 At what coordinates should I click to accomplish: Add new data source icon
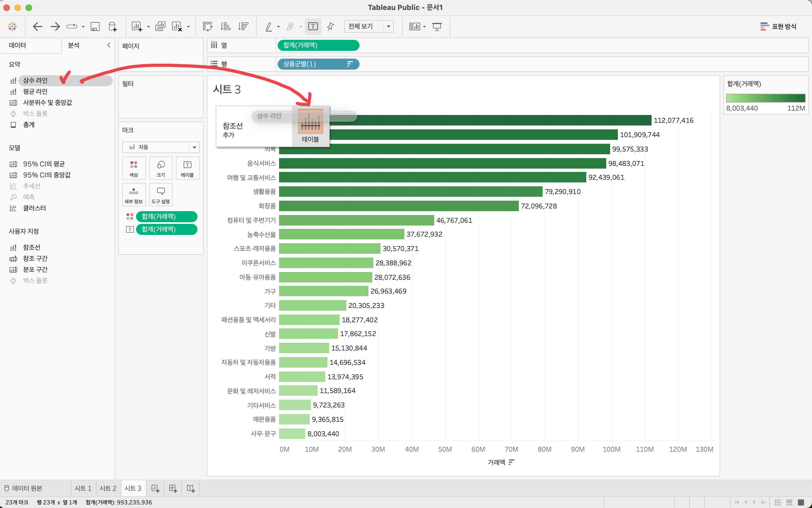[x=113, y=26]
